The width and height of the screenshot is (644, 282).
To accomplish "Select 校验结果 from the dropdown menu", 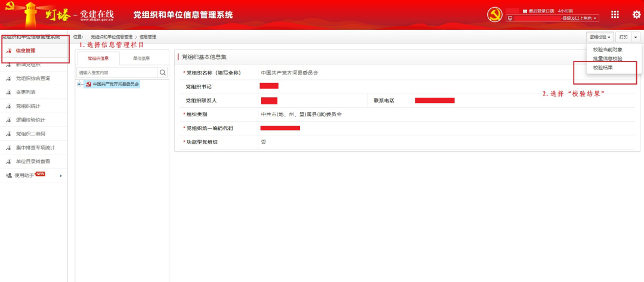I will 602,67.
